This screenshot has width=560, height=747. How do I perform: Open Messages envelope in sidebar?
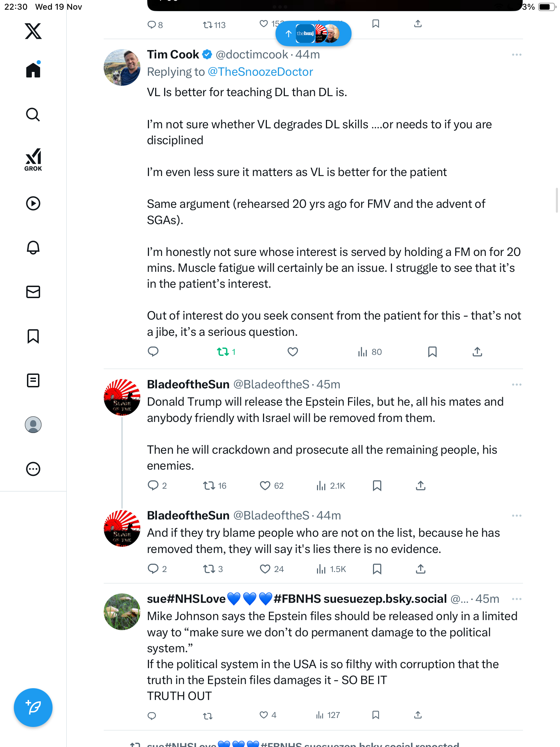[33, 292]
